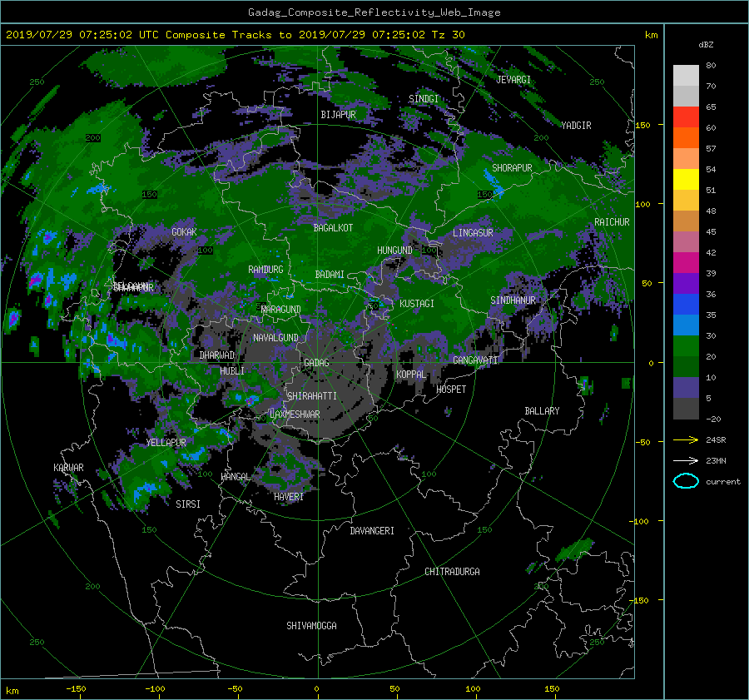Click the HUNGUND city label
The height and width of the screenshot is (700, 749).
[394, 251]
